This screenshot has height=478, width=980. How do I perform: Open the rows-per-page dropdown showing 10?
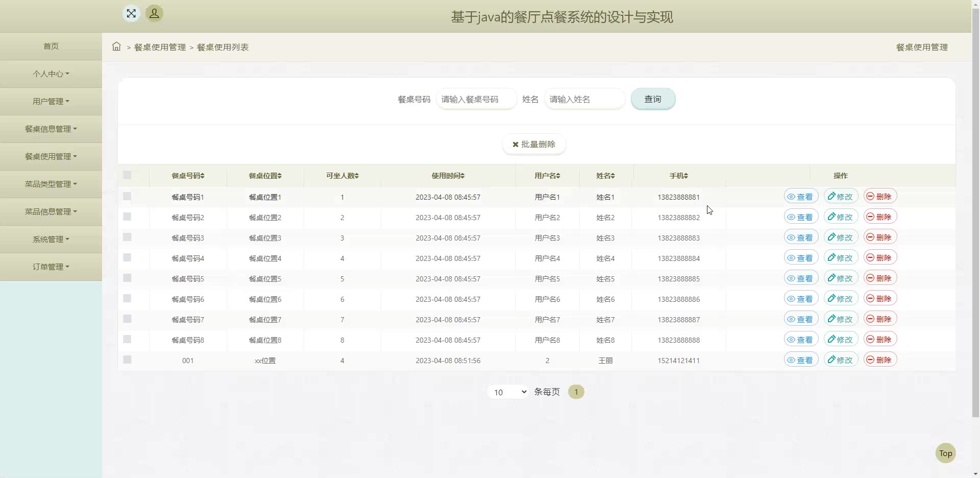pyautogui.click(x=508, y=392)
